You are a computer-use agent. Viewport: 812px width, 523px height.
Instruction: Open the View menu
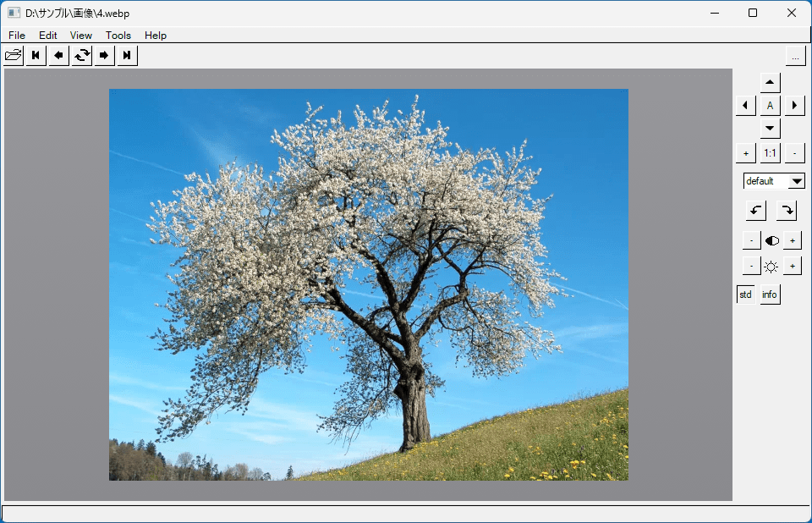click(81, 36)
